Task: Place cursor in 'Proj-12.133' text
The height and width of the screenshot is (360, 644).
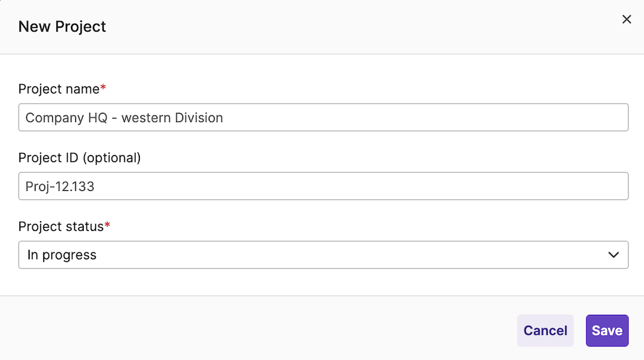Action: pyautogui.click(x=60, y=186)
